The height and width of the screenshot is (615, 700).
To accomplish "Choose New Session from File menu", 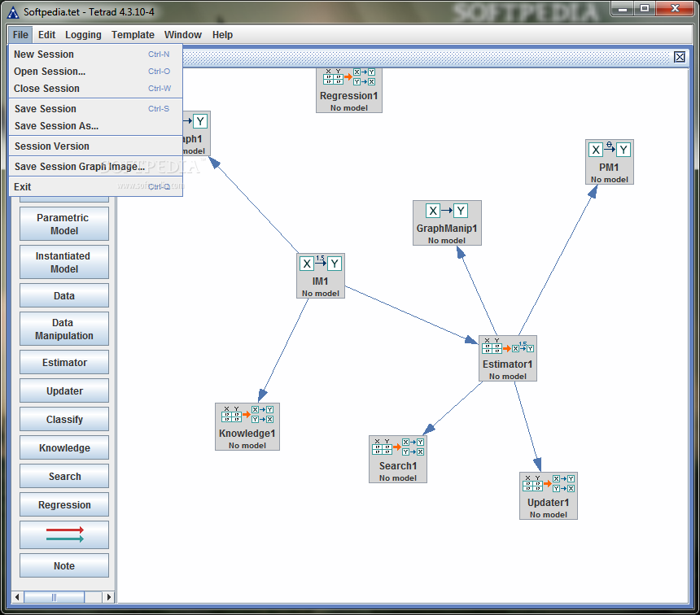I will (x=95, y=55).
